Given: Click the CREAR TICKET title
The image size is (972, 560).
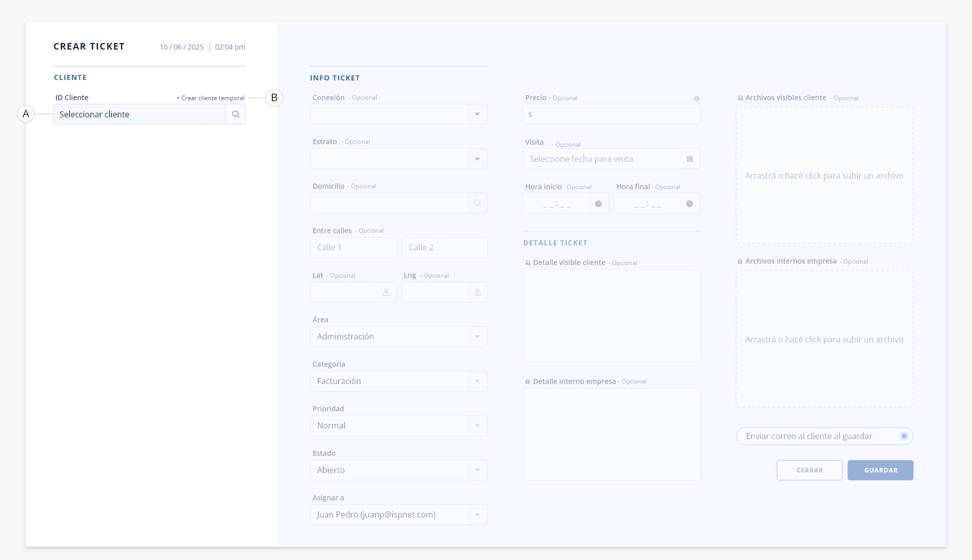Looking at the screenshot, I should [x=89, y=47].
